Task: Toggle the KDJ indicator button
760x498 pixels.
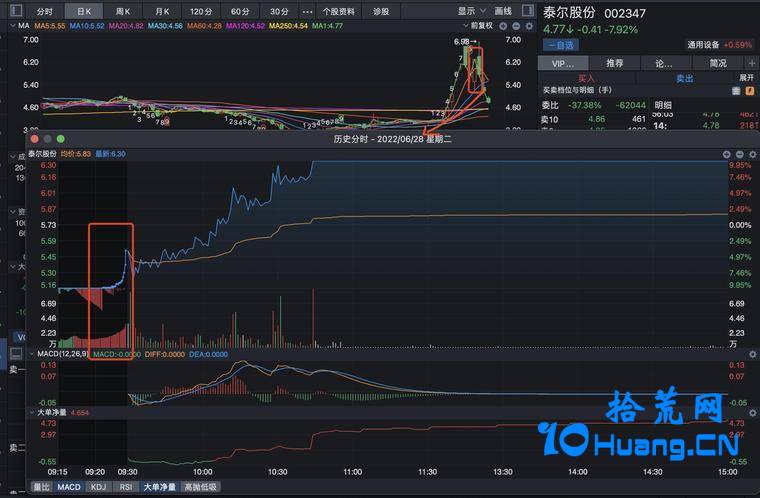Action: (x=98, y=487)
